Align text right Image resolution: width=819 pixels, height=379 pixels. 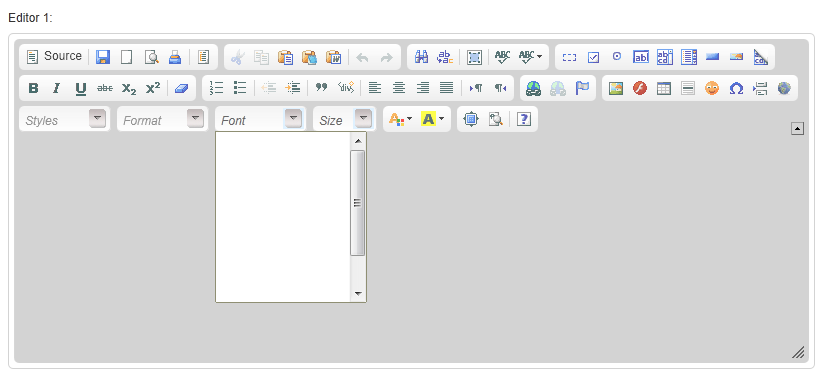(423, 88)
